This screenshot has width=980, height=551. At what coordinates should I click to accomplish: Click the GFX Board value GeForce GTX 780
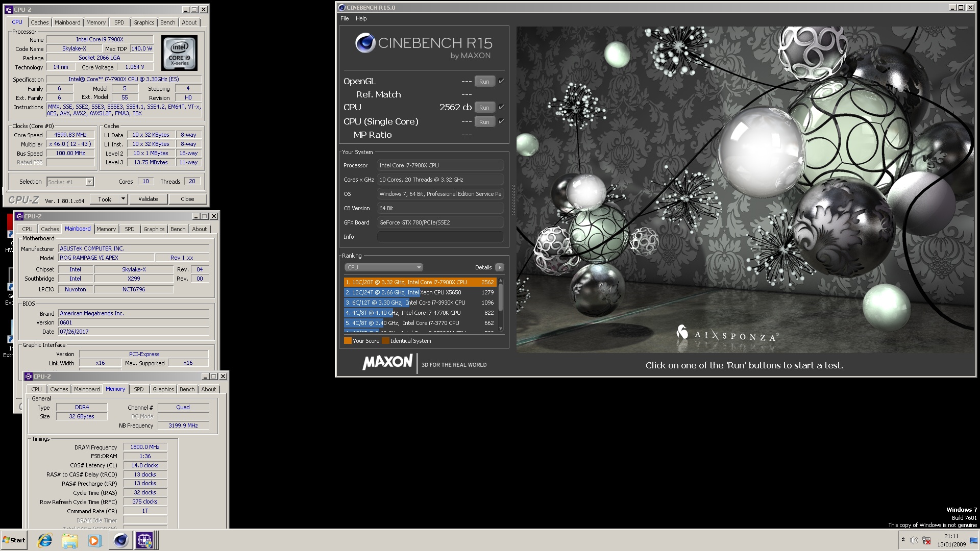(440, 222)
